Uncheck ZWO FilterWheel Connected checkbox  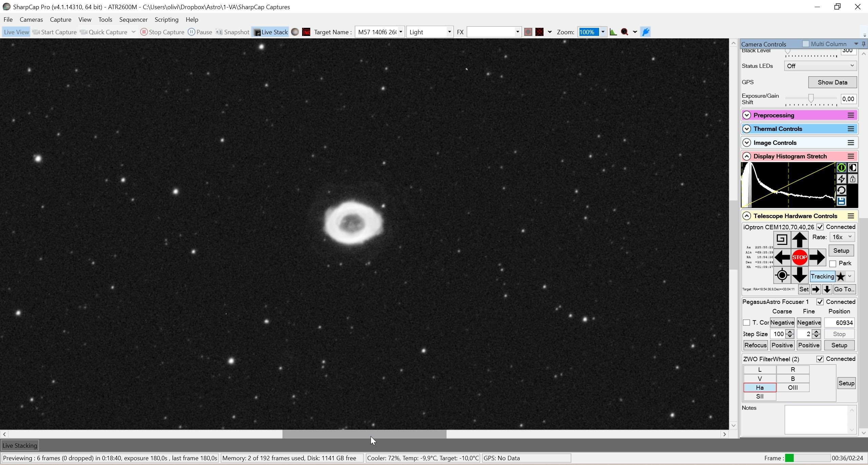point(820,359)
